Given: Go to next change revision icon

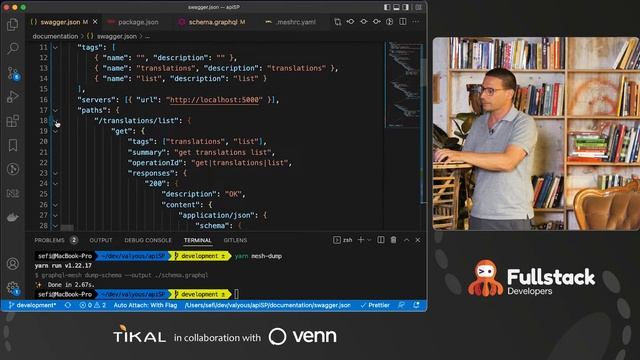Looking at the screenshot, I should coord(376,22).
